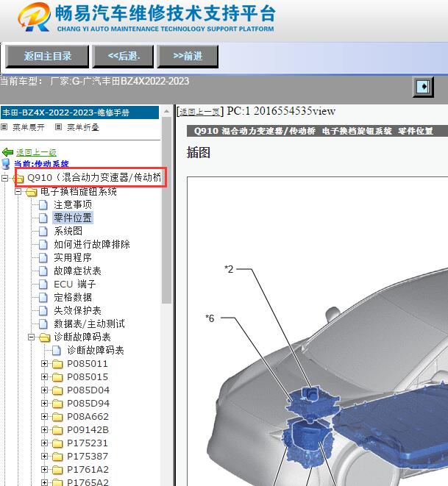Open the 失效保护表 page

tap(77, 310)
